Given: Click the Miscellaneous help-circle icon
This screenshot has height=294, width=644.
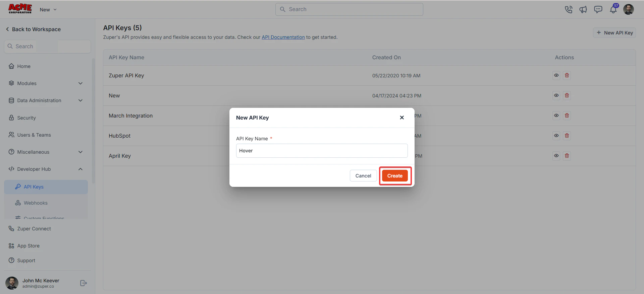Looking at the screenshot, I should [x=11, y=152].
